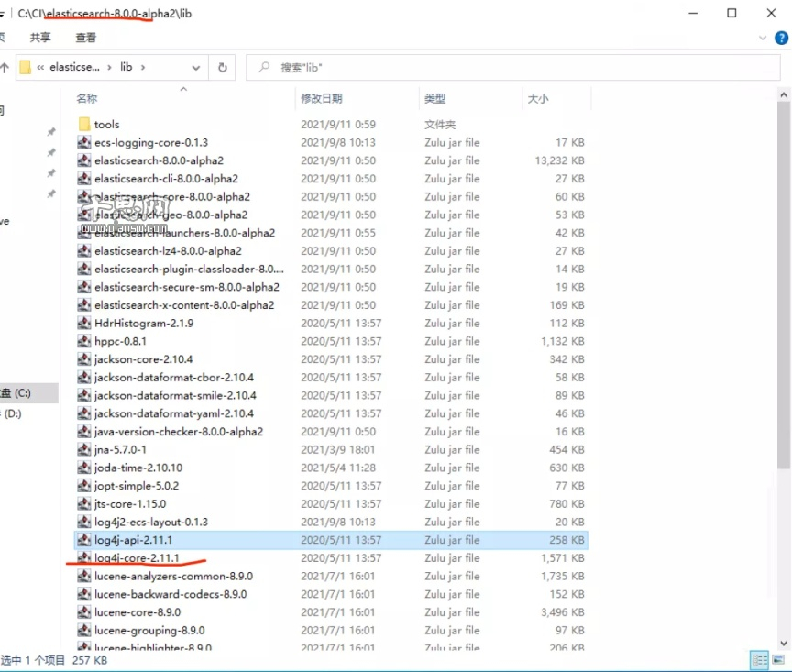792x672 pixels.
Task: Select jar icon of joda-time-2.10.10
Action: 84,468
